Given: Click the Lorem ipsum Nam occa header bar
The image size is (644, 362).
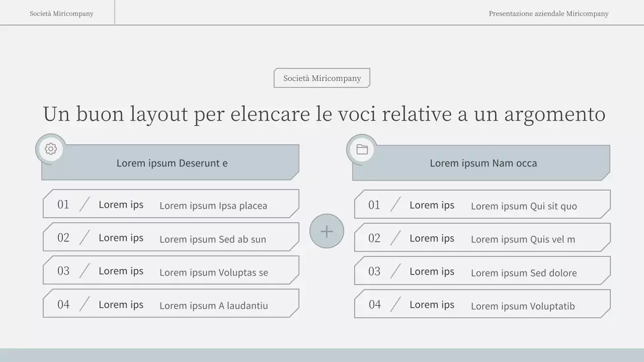Looking at the screenshot, I should (482, 163).
